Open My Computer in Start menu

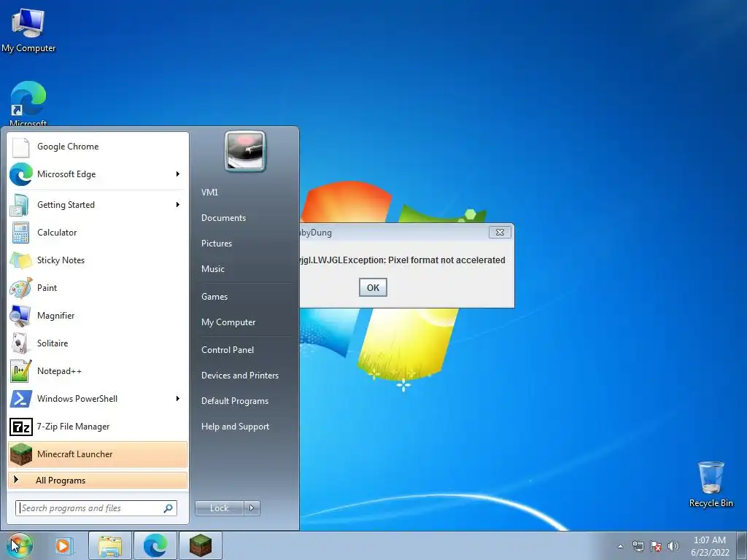[x=228, y=322]
